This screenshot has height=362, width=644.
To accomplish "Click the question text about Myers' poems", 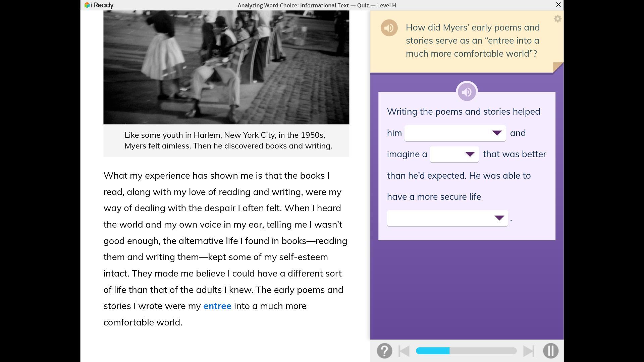I will coord(472,41).
